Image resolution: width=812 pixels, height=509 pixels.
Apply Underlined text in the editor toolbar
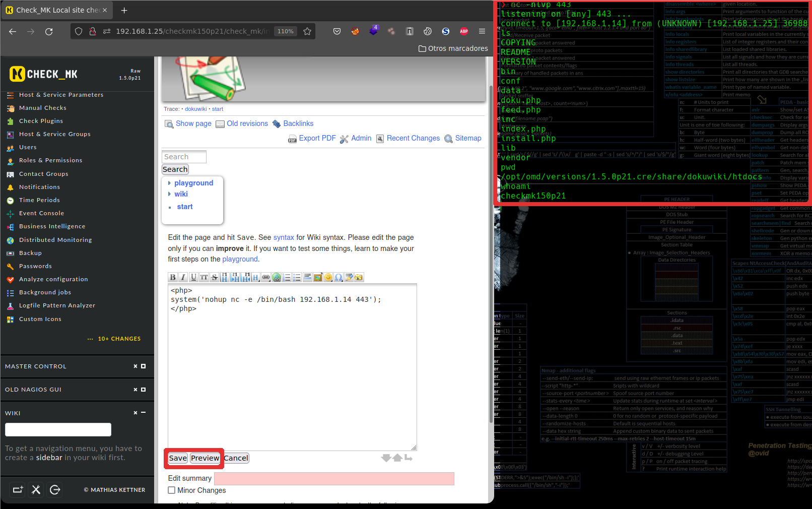coord(193,277)
